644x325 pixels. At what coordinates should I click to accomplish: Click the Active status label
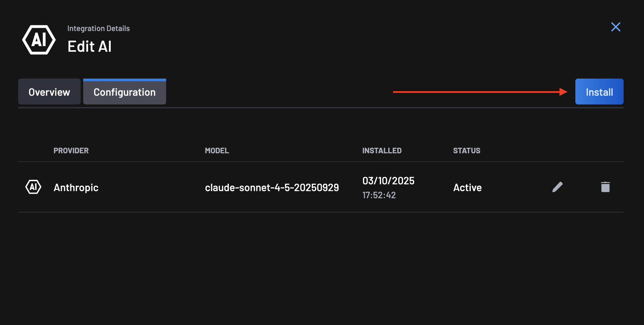point(467,187)
